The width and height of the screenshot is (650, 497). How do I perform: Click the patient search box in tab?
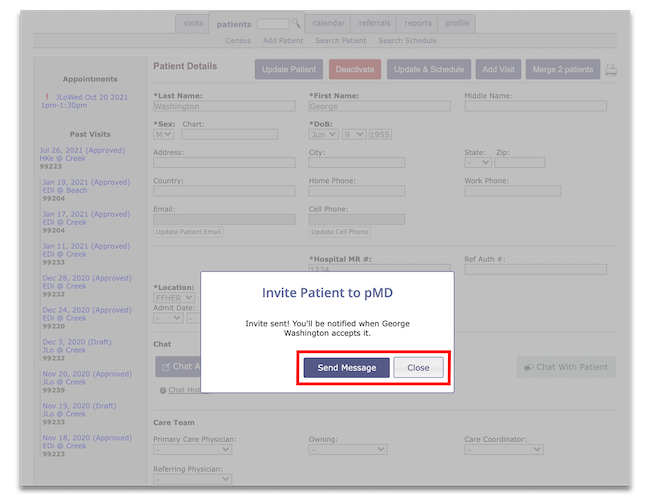tap(273, 24)
